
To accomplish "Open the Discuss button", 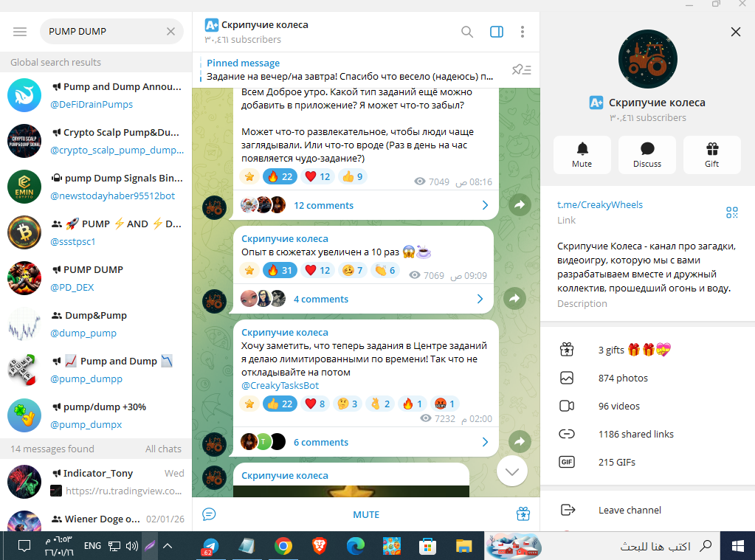I will [647, 154].
